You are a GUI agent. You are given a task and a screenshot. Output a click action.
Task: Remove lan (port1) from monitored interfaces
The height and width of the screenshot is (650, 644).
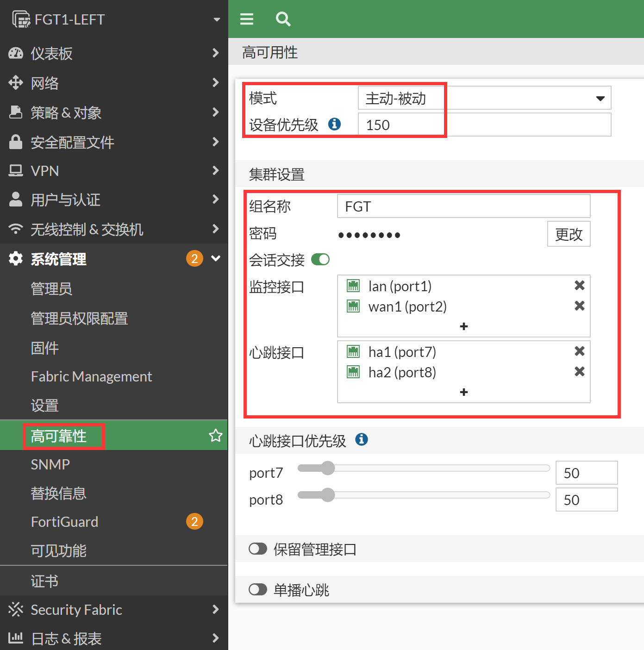[579, 286]
